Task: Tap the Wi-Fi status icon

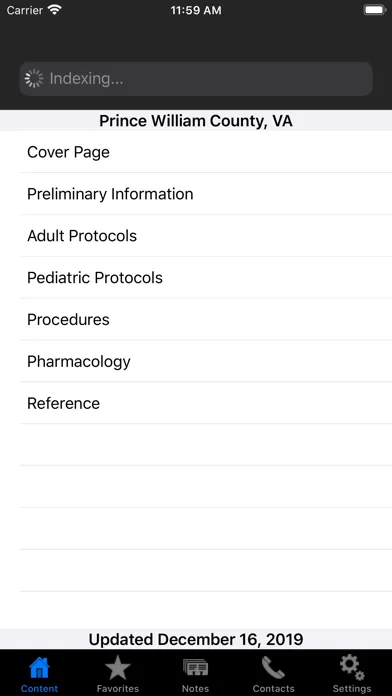Action: [x=55, y=10]
